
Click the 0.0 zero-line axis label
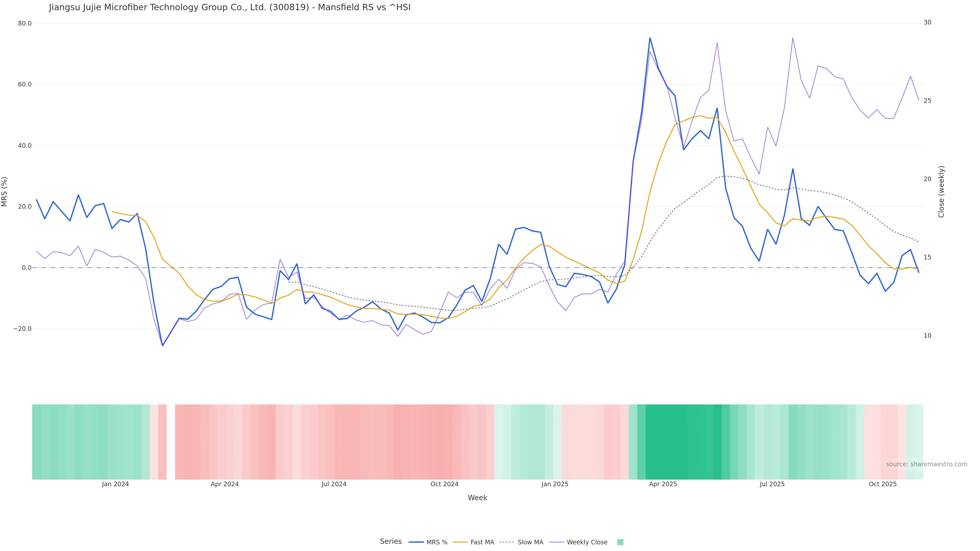pyautogui.click(x=27, y=268)
